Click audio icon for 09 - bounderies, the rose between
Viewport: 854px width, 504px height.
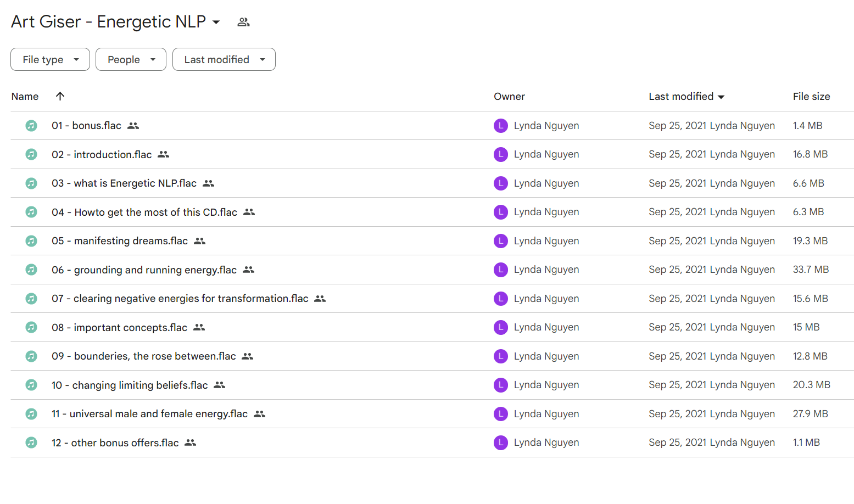[31, 356]
